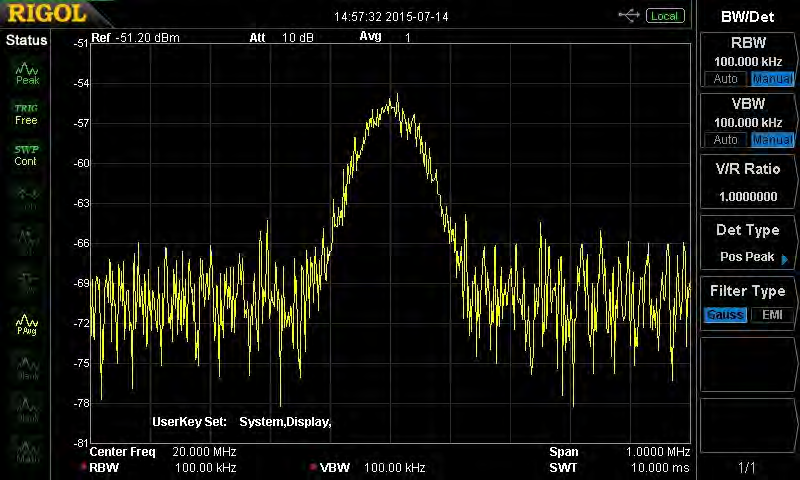The width and height of the screenshot is (800, 480).
Task: Expand Det Type submenu arrow
Action: [x=785, y=259]
